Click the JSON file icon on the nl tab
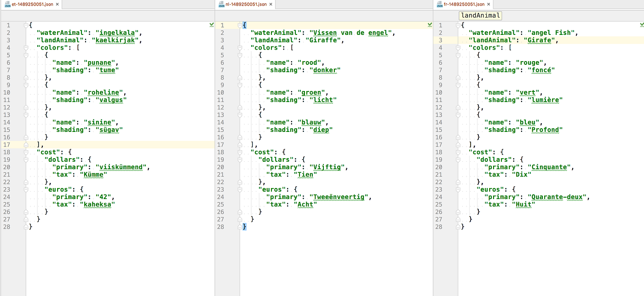This screenshot has height=296, width=644. point(221,4)
